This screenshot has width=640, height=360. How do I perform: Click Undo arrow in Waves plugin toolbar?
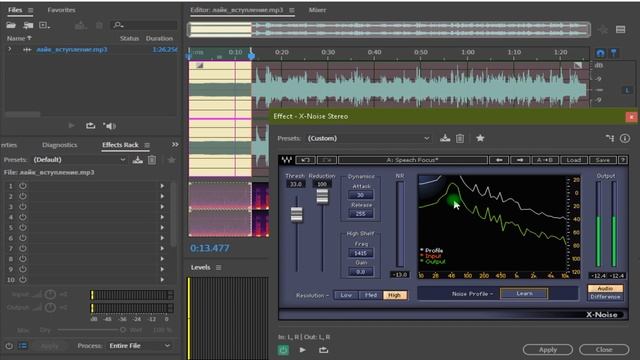coord(305,160)
